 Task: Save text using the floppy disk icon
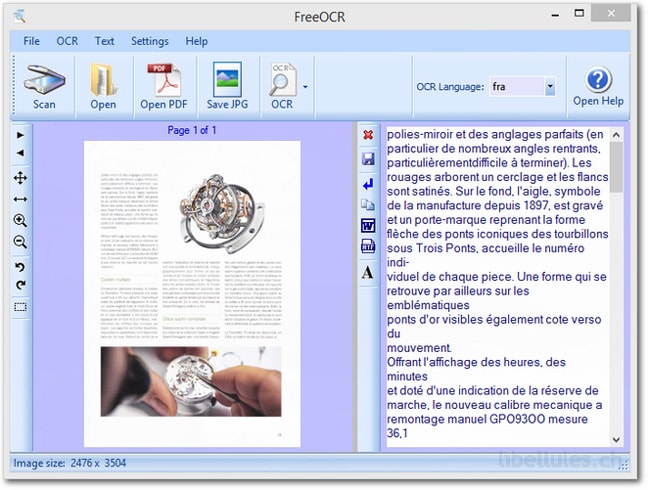click(368, 159)
